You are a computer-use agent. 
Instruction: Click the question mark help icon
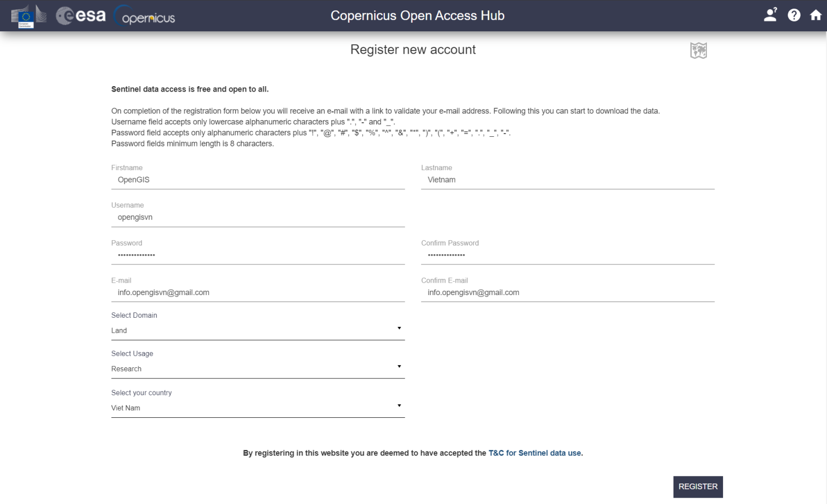[x=794, y=15]
